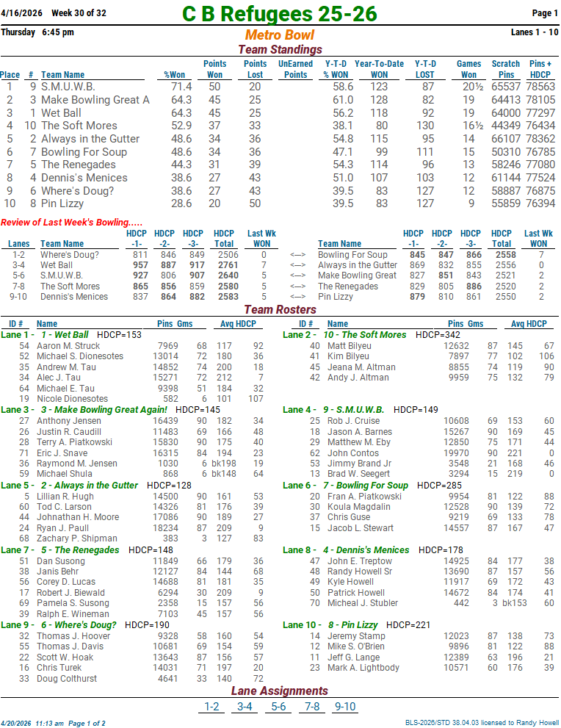561x728 pixels.
Task: Select bowler Doug Colthurst
Action: tap(67, 679)
